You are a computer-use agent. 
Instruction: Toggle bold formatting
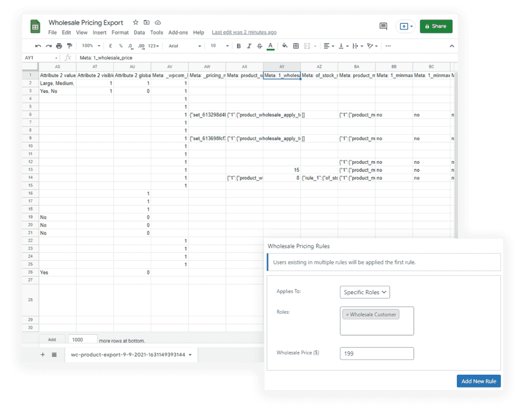[238, 46]
